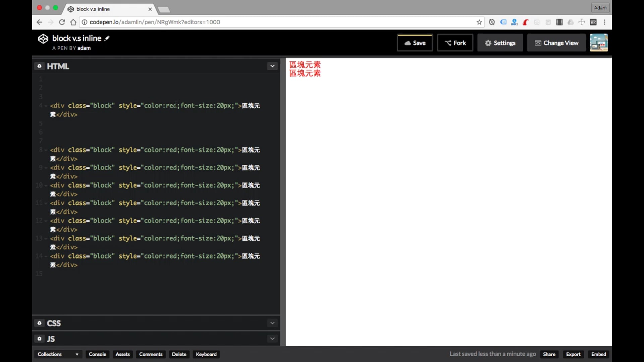
Task: Open the Collections dropdown
Action: coord(58,354)
